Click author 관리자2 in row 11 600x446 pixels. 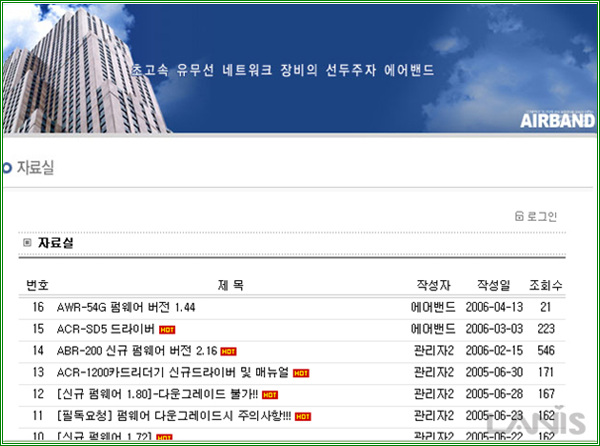click(434, 416)
